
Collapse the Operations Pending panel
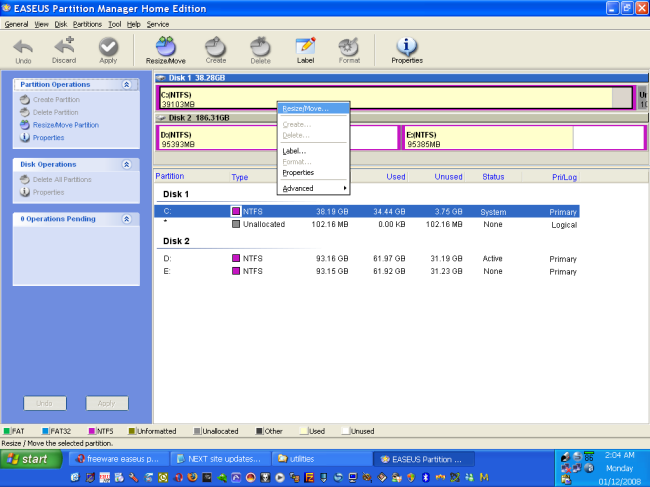(x=127, y=219)
